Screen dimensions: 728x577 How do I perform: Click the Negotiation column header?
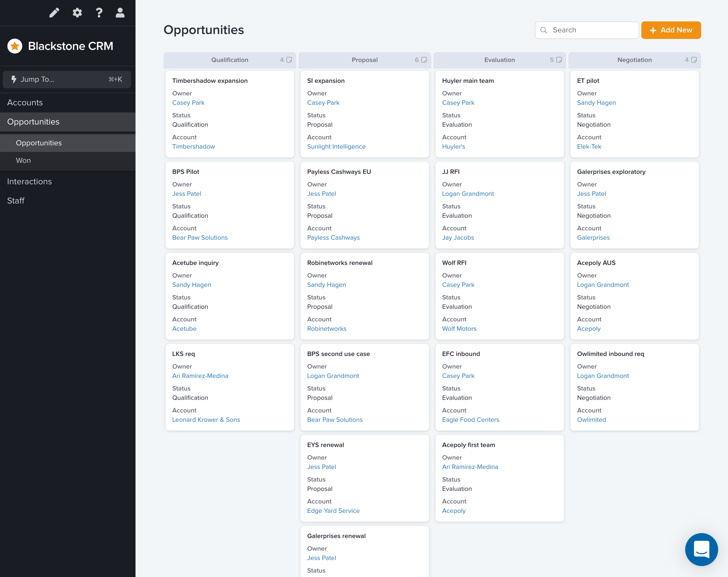coord(634,60)
